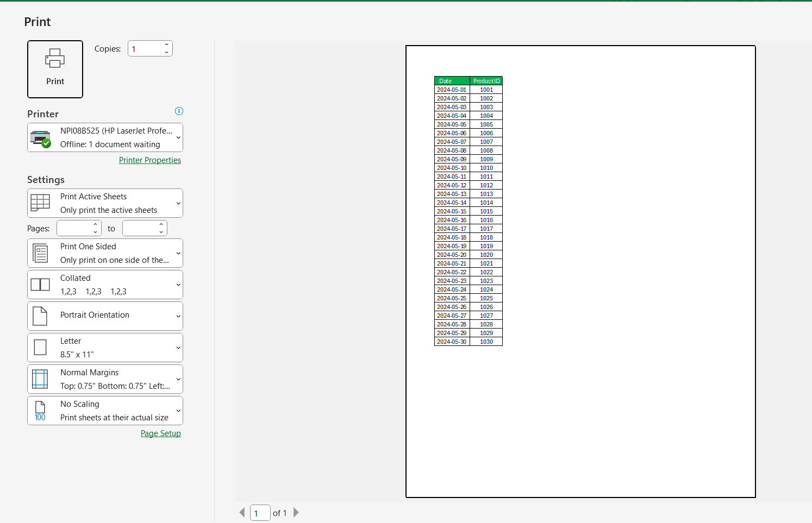Click the printer icon showing online status
This screenshot has height=523, width=812.
[x=41, y=137]
